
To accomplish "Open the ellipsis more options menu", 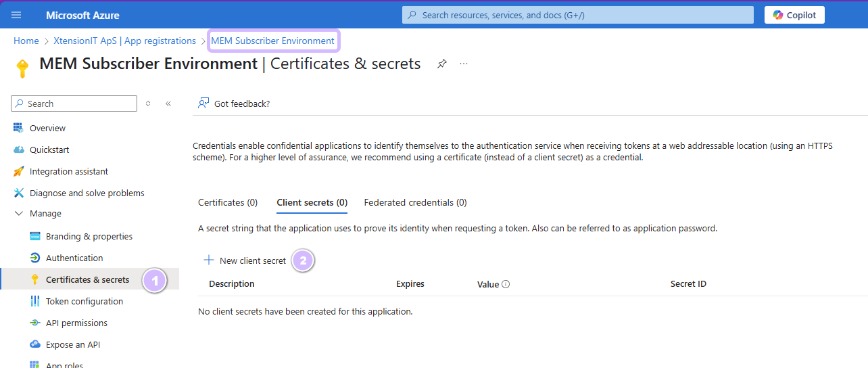I will pyautogui.click(x=464, y=64).
